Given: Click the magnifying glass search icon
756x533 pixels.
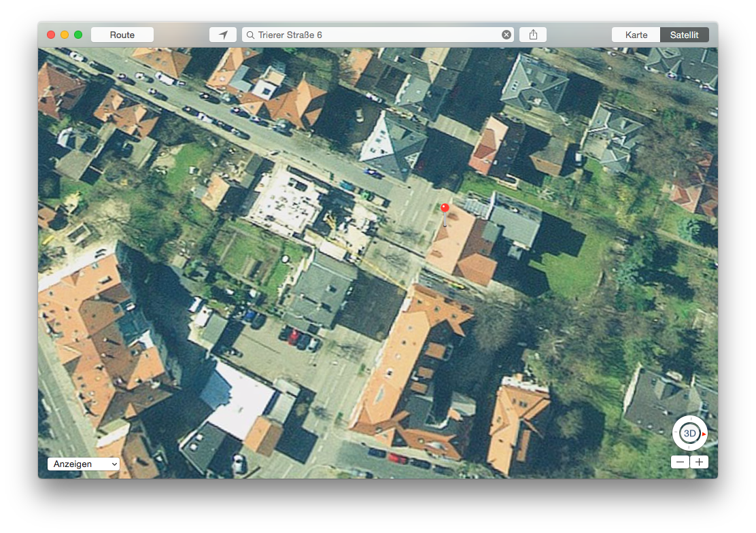Looking at the screenshot, I should (250, 35).
